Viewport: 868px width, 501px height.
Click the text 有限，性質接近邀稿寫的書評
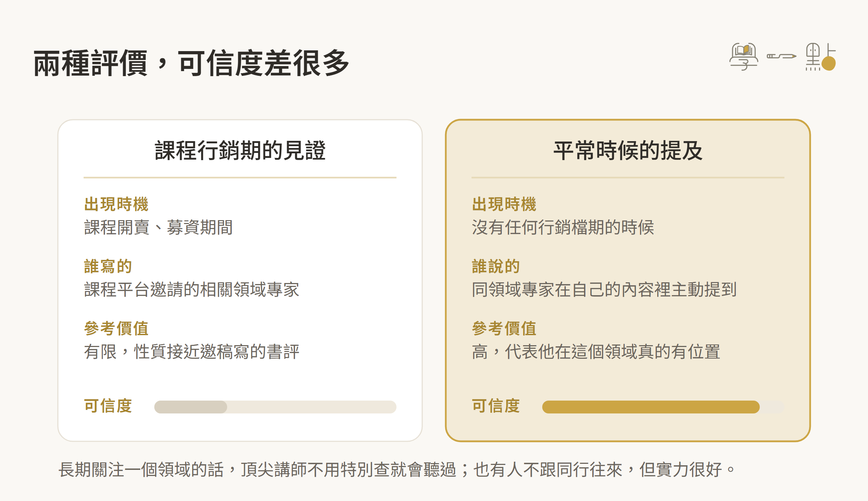[191, 352]
